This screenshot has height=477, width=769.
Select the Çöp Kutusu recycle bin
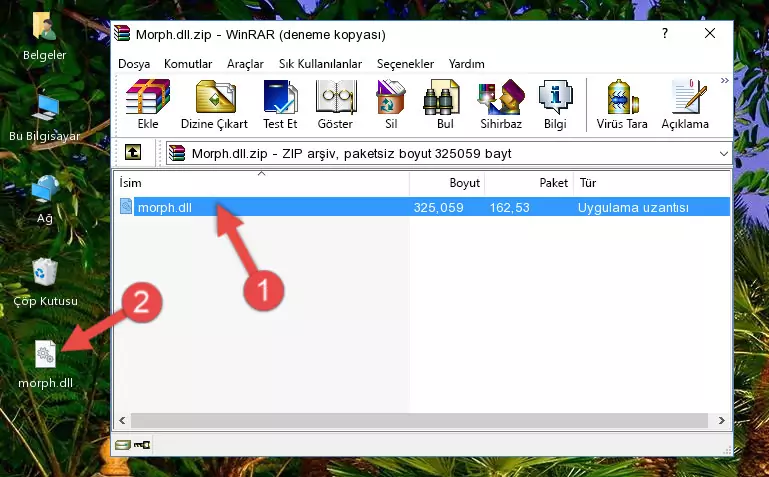(45, 283)
